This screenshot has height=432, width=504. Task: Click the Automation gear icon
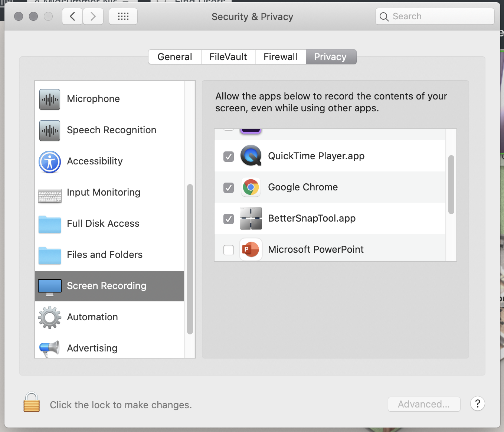click(x=49, y=317)
